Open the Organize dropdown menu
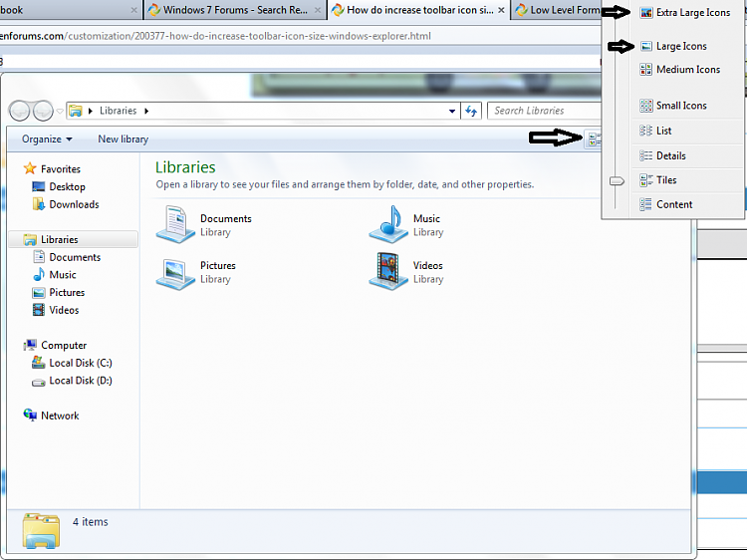Viewport: 747px width, 560px height. pyautogui.click(x=47, y=140)
